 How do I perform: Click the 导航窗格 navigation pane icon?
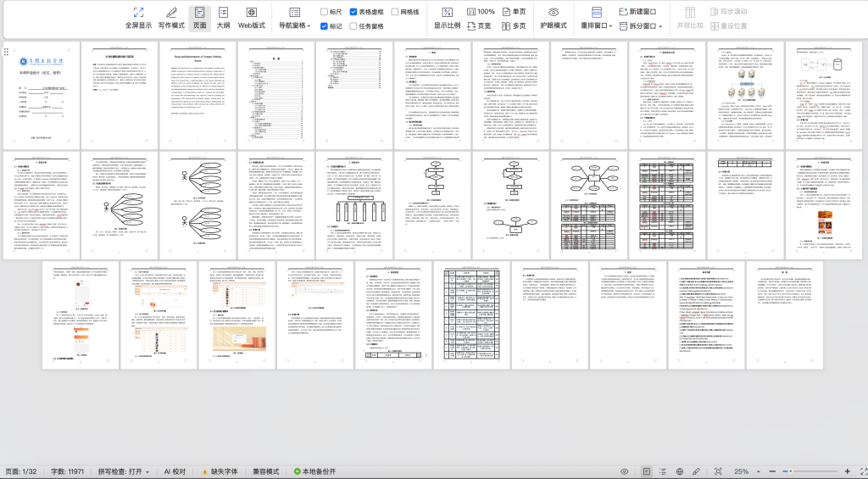point(294,12)
